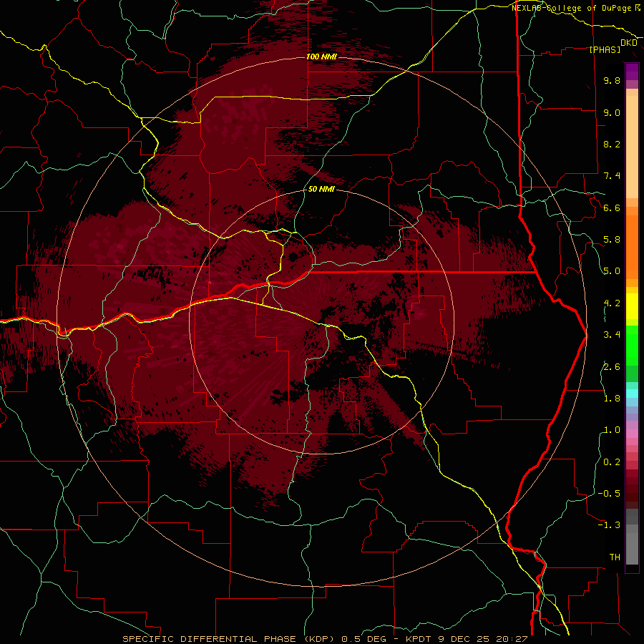The width and height of the screenshot is (644, 644).
Task: Click the -0.5 legend value
Action: point(609,494)
